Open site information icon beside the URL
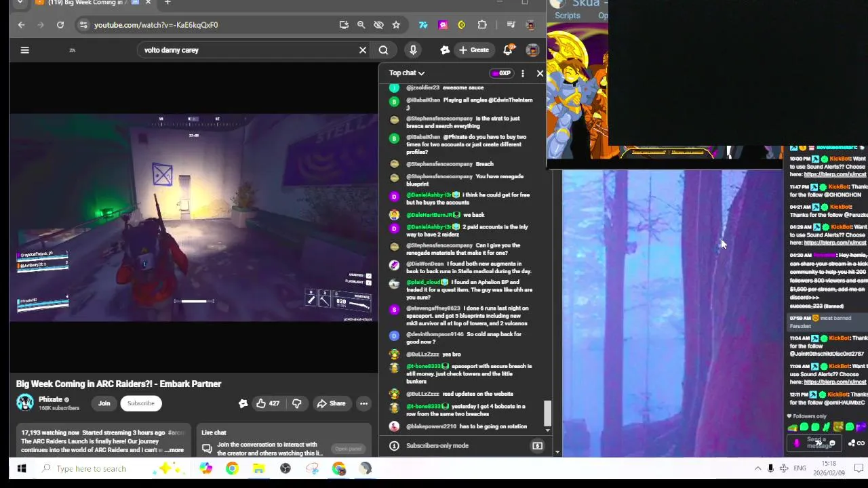Image resolution: width=868 pixels, height=488 pixels. pos(83,25)
